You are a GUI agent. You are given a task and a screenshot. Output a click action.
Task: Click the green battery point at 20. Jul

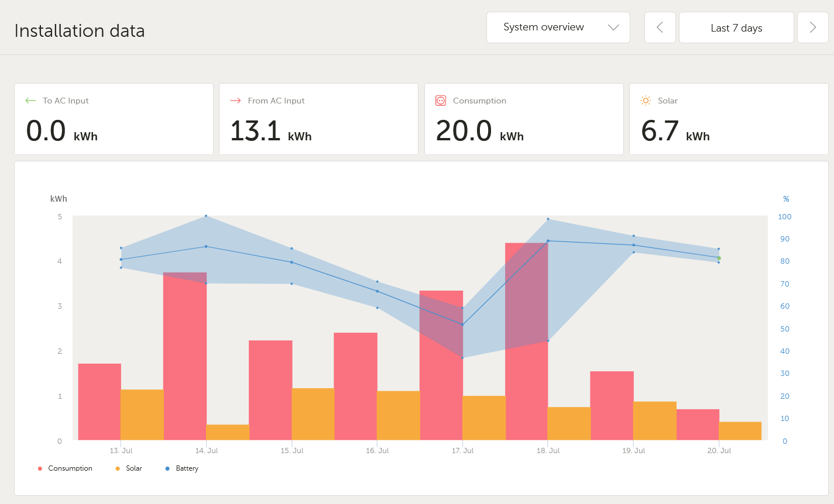[719, 258]
